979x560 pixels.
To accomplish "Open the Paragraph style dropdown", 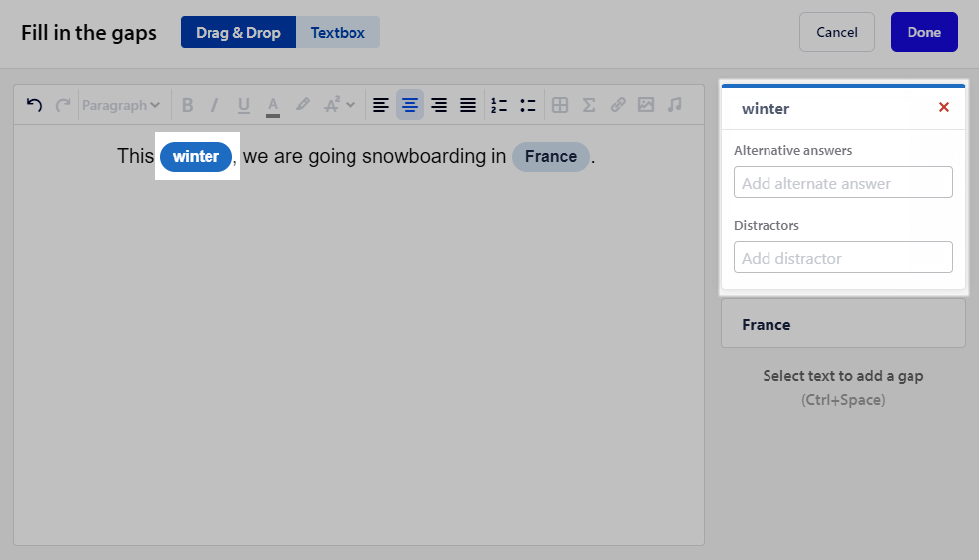I will [121, 105].
